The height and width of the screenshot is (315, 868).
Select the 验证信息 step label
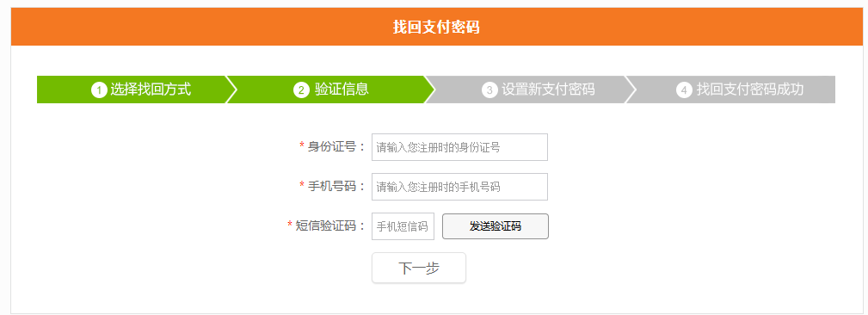342,90
